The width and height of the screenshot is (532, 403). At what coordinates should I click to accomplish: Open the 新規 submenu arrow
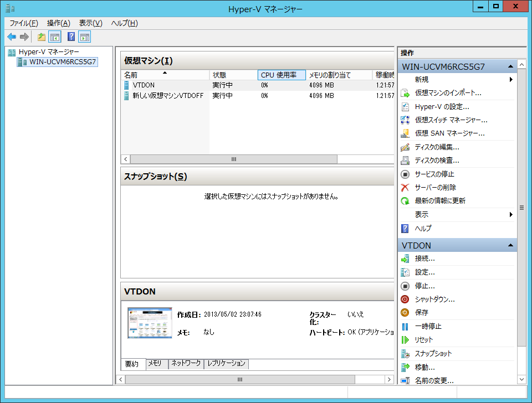click(511, 80)
